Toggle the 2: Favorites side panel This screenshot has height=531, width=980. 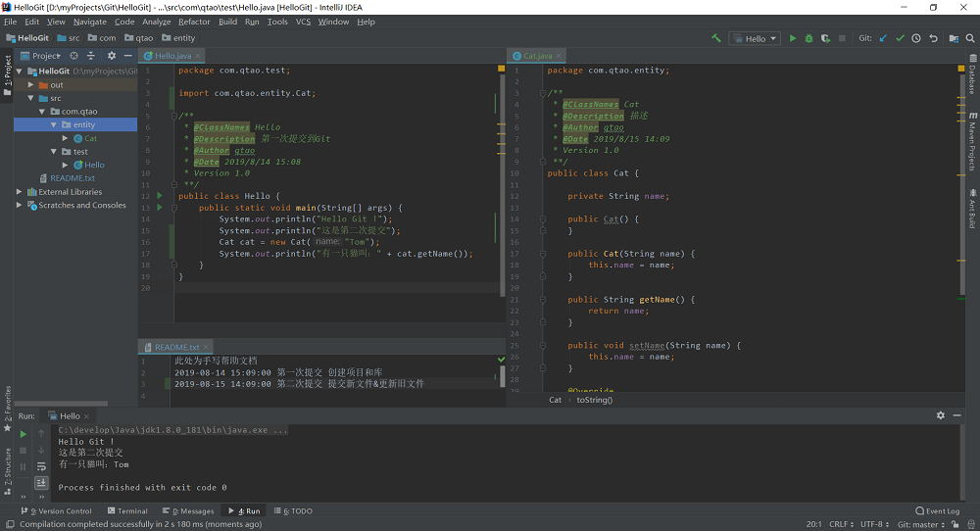tap(8, 409)
